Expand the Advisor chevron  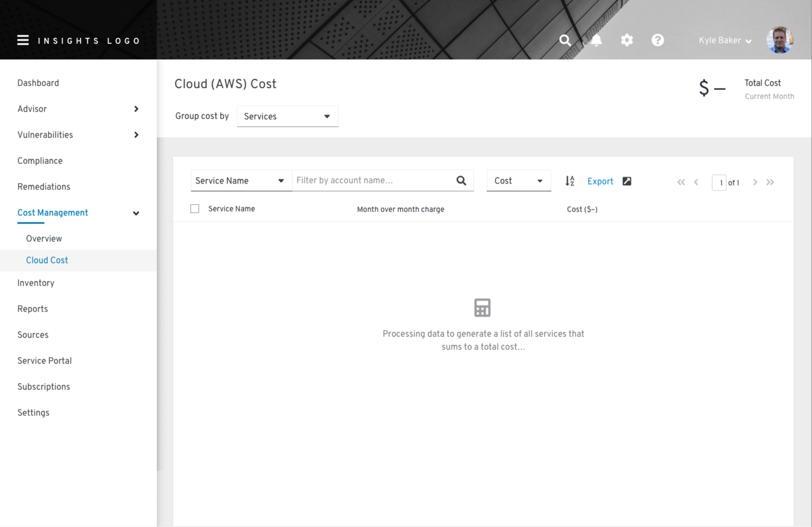(136, 109)
